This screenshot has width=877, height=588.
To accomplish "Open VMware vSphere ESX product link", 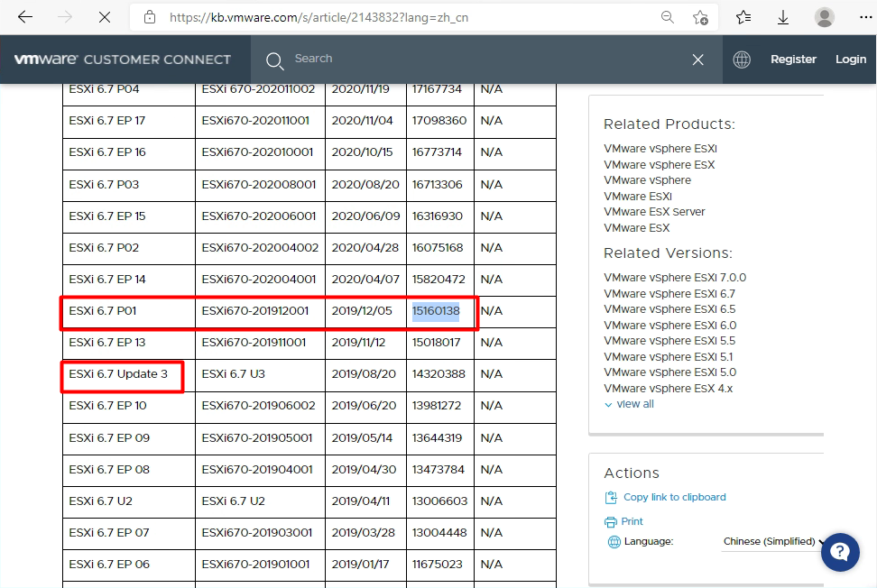I will [659, 164].
